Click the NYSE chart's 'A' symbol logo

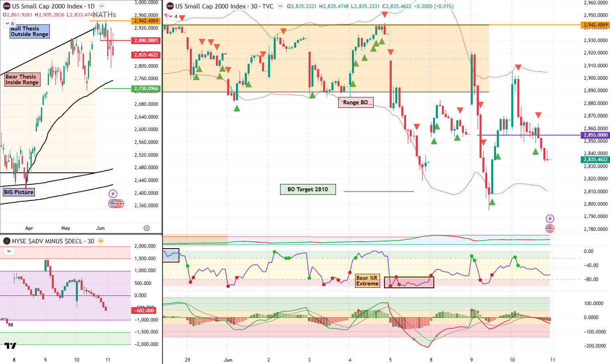(x=7, y=241)
